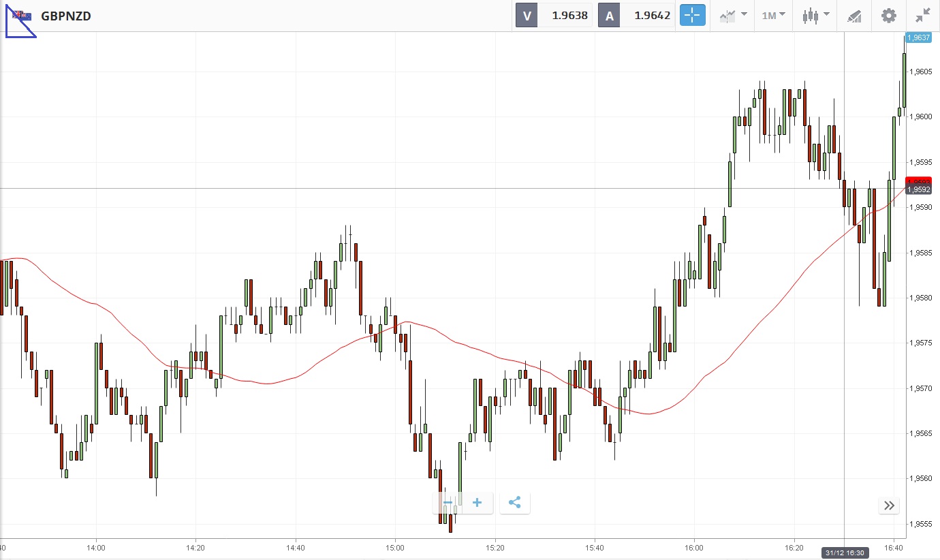Click the 31/12 16:30 time marker

coord(843,552)
